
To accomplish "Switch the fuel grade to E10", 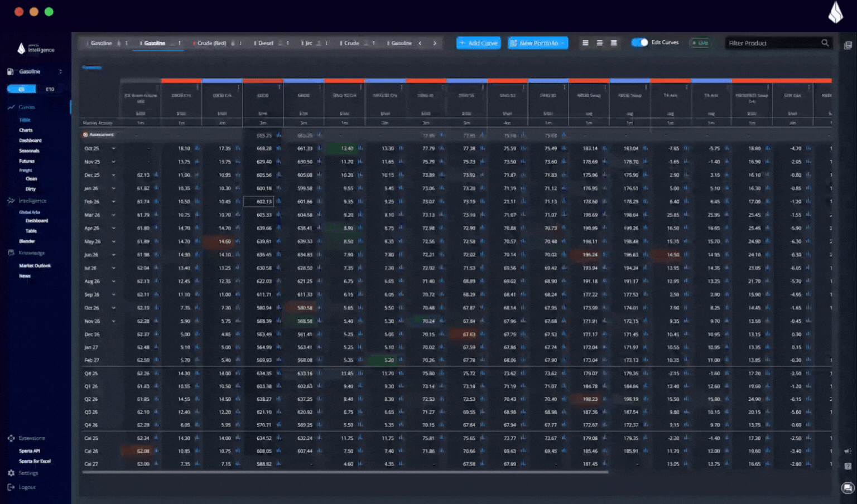I will [x=50, y=89].
